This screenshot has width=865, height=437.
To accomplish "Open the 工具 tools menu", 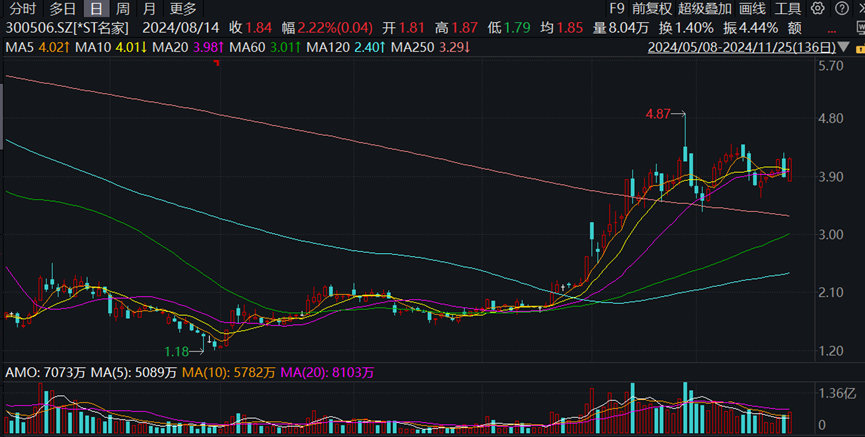I will coord(789,8).
